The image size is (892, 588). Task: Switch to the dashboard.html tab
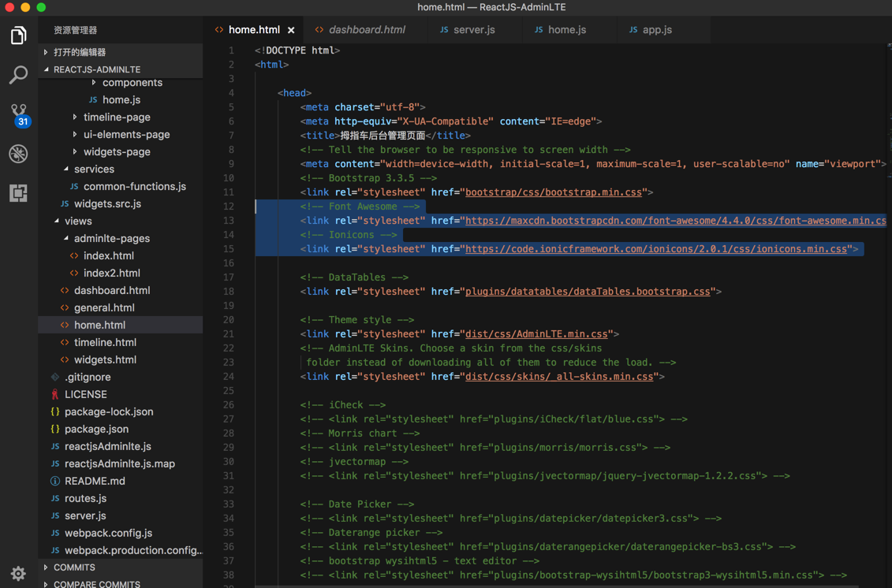(366, 30)
